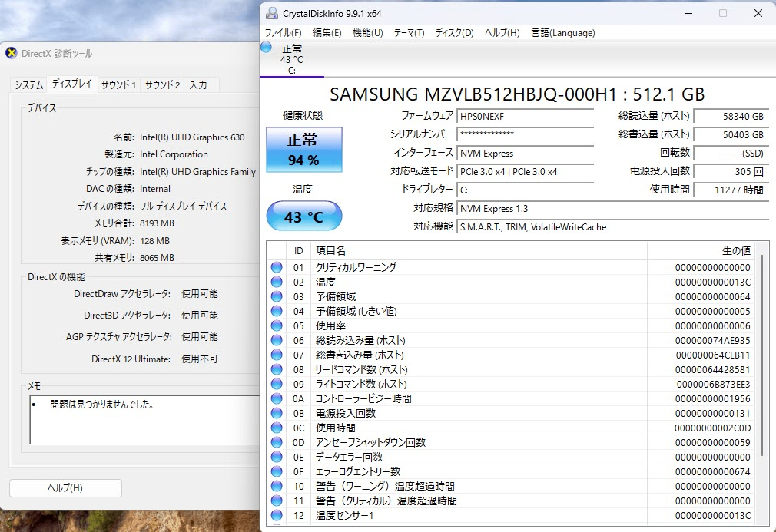Click status orb for ID 03 予備領域 row
The height and width of the screenshot is (532, 776).
pyautogui.click(x=277, y=296)
